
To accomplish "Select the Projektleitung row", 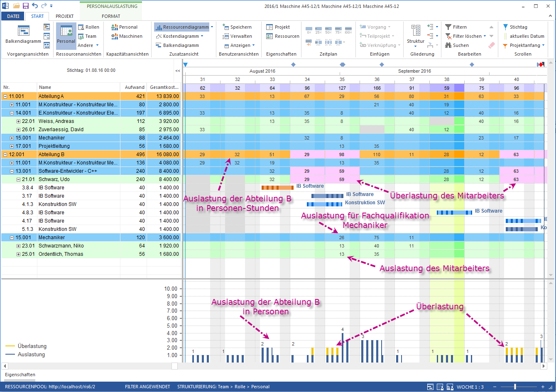I will tap(91, 146).
